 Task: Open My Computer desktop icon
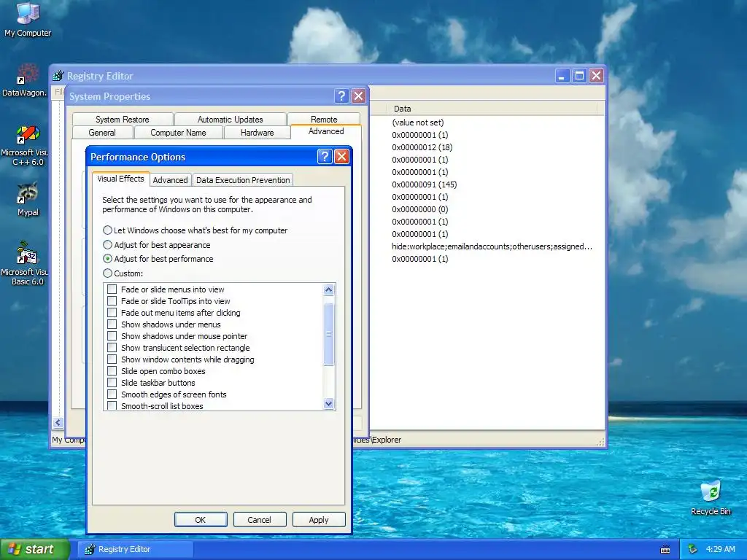tap(28, 19)
